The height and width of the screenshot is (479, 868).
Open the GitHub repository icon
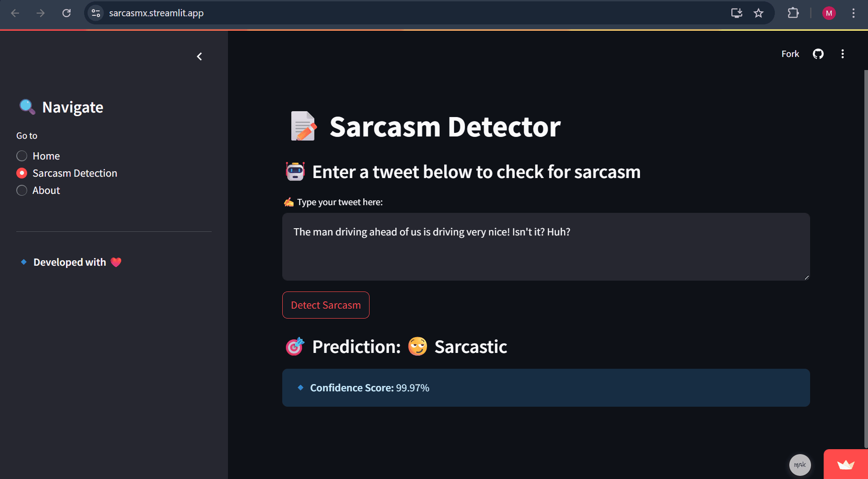pyautogui.click(x=818, y=54)
